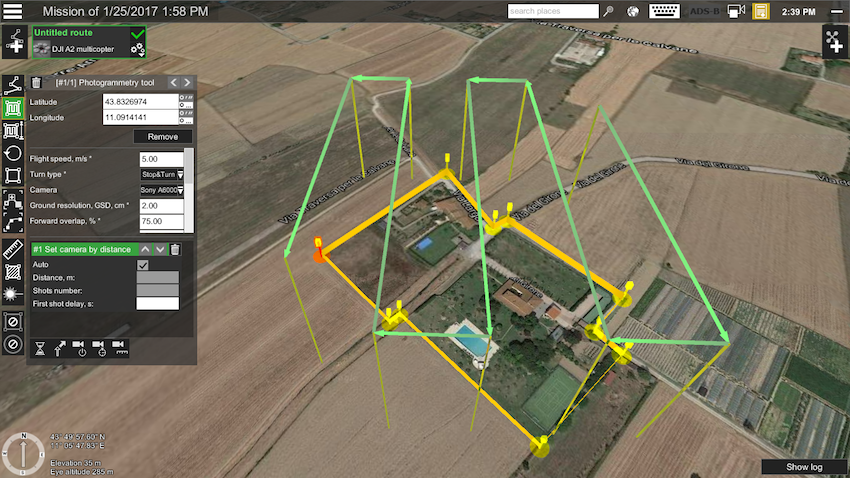Uncheck the Auto checkbox

[x=143, y=265]
